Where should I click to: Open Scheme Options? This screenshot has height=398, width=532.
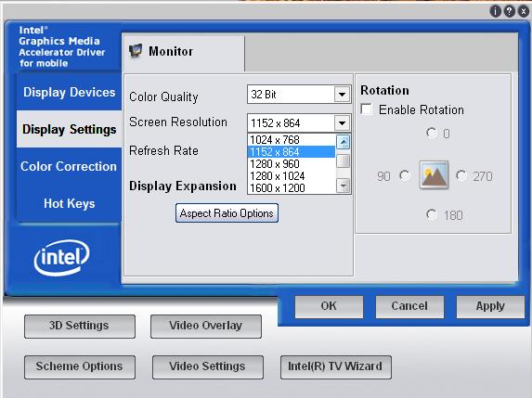(x=80, y=366)
